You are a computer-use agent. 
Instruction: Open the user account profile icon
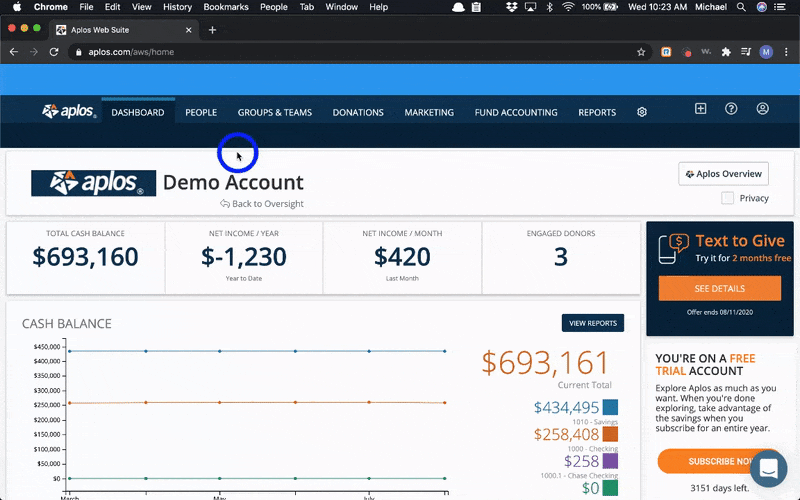coord(762,109)
